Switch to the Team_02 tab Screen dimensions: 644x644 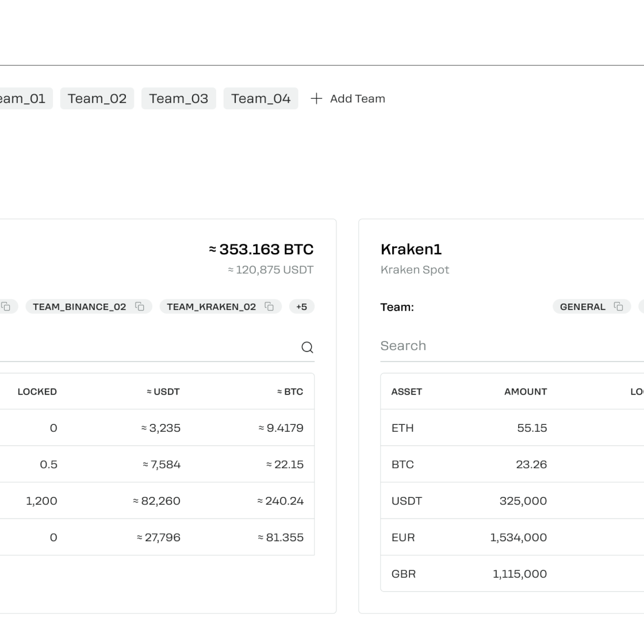pyautogui.click(x=97, y=99)
